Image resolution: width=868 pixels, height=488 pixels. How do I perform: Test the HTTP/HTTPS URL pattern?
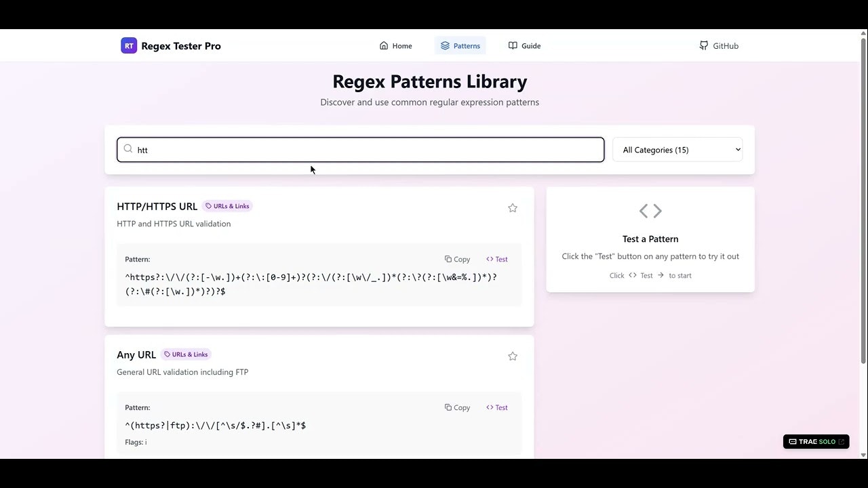coord(496,259)
